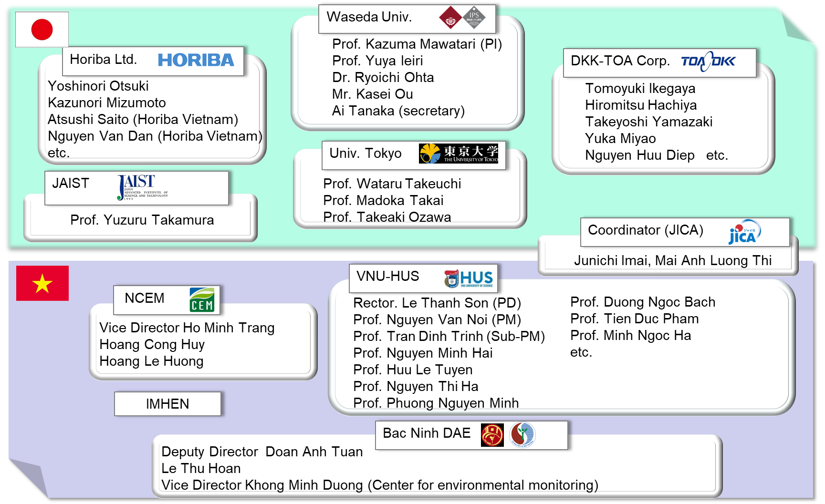Click the blue HORIBA logo

[196, 60]
